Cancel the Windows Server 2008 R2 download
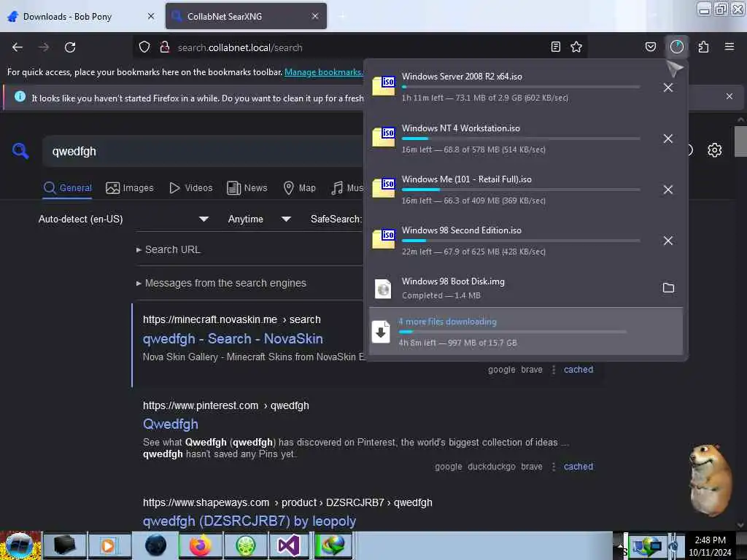 [x=668, y=87]
